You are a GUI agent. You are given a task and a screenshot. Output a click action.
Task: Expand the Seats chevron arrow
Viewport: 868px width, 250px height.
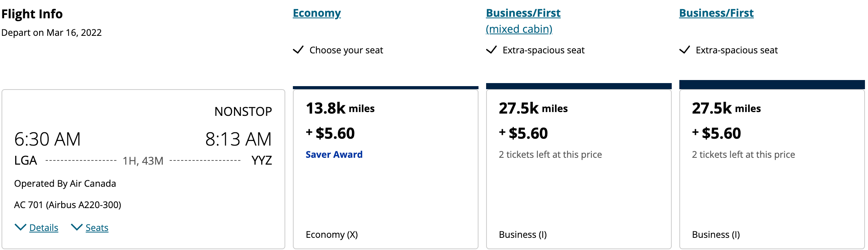(76, 228)
